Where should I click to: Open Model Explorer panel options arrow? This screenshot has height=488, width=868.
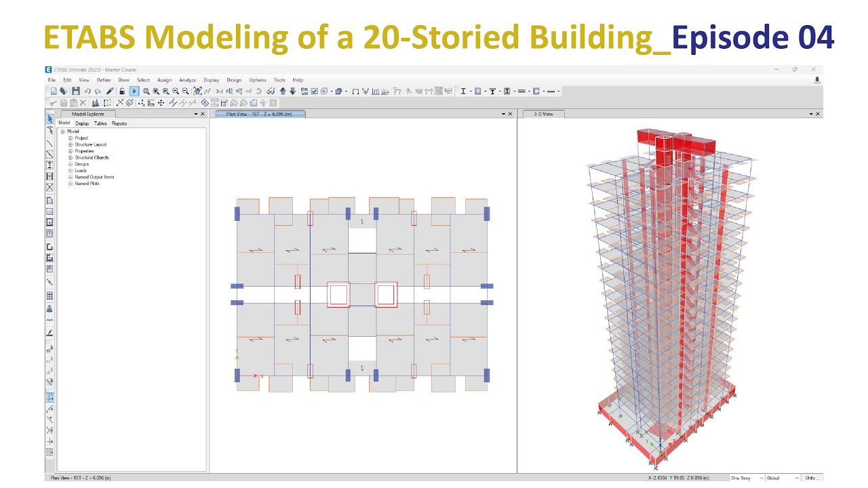(196, 114)
